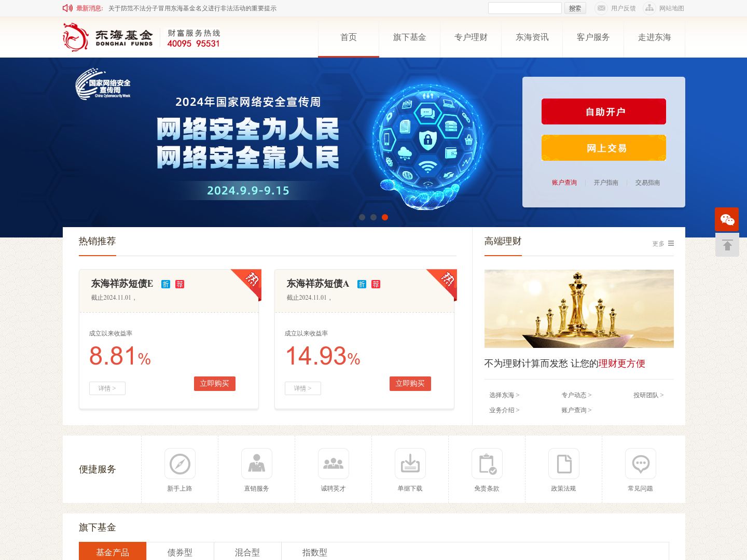Viewport: 747px width, 560px height.
Task: Click the red 自助开户 button
Action: coord(604,111)
